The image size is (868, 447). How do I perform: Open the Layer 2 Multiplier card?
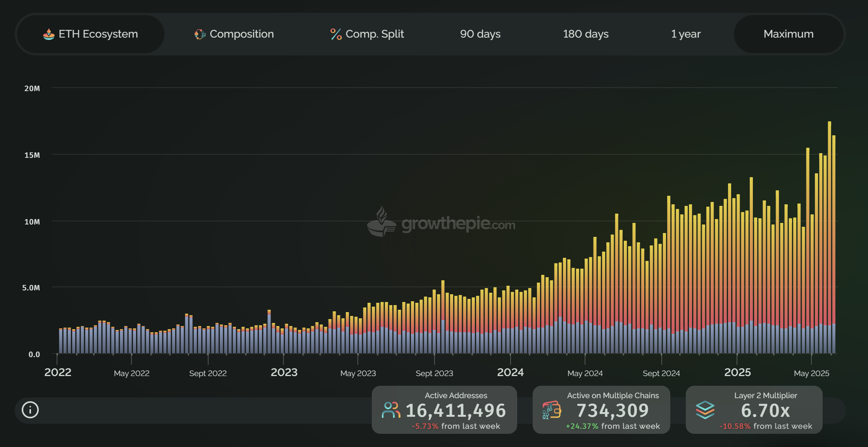pyautogui.click(x=754, y=410)
